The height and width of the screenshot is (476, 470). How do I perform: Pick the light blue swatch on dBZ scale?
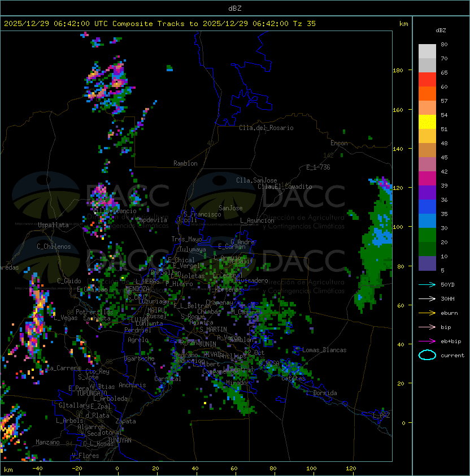(427, 220)
